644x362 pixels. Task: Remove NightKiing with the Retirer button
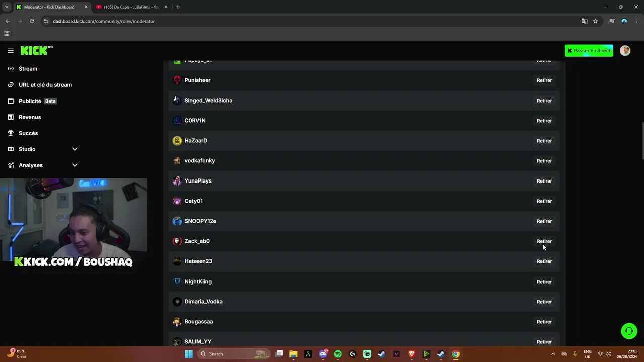coord(544,282)
